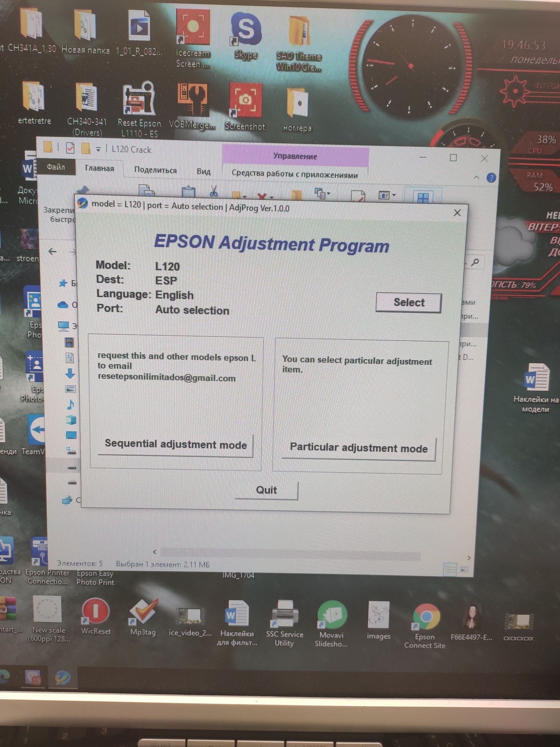The image size is (560, 747).
Task: Open New scale (600ppi 128 file
Action: coord(48,619)
